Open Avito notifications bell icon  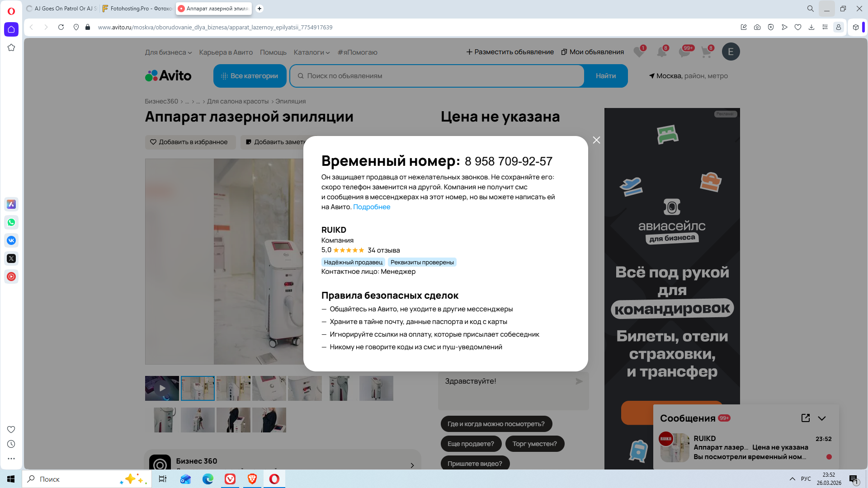661,52
